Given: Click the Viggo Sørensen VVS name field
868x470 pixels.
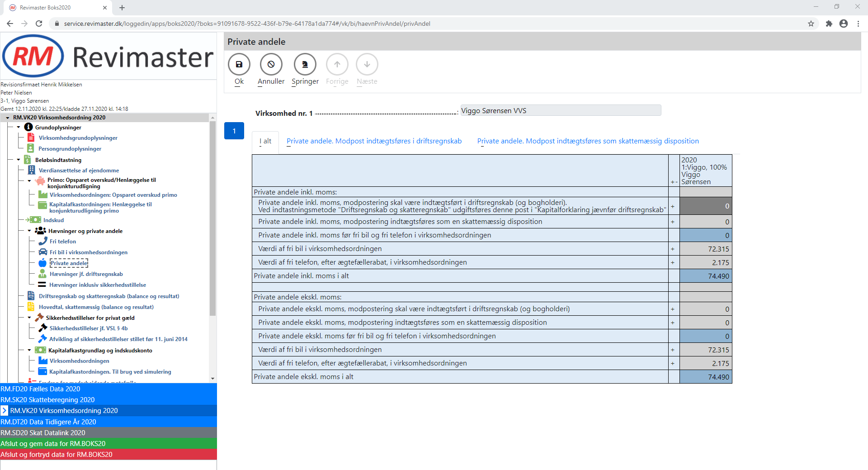Looking at the screenshot, I should point(560,110).
